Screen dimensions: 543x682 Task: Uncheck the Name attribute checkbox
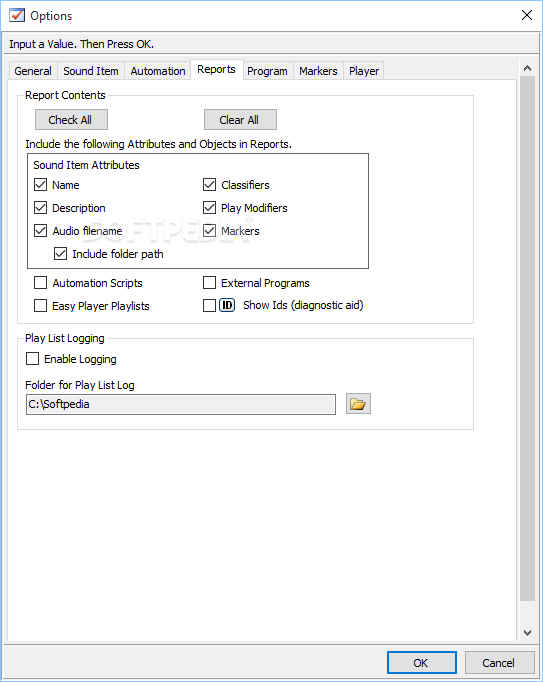click(x=40, y=185)
